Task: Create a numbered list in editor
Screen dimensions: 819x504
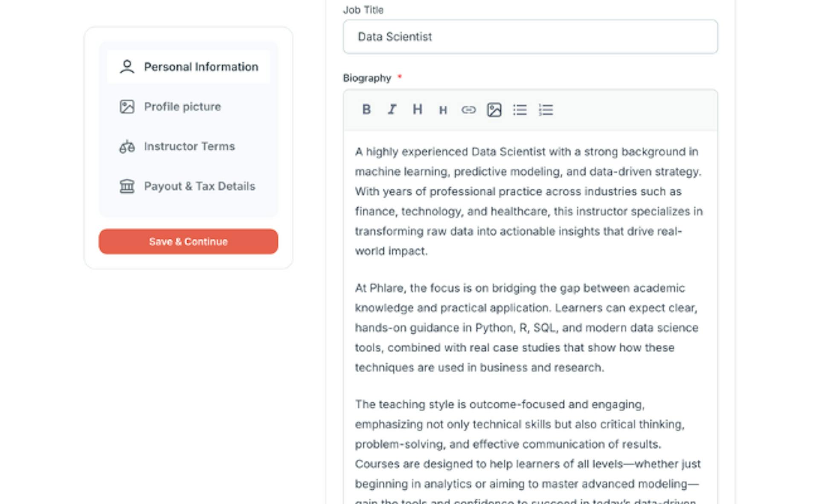Action: click(x=546, y=110)
